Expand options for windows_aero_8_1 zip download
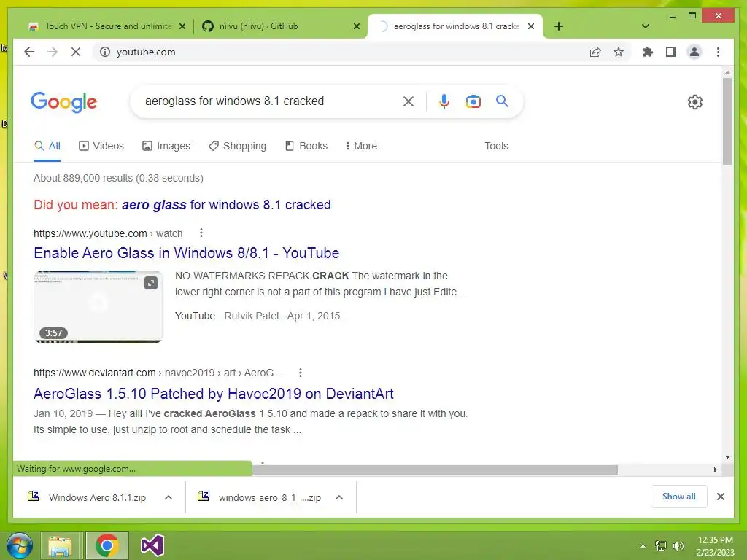This screenshot has height=560, width=747. click(x=339, y=497)
